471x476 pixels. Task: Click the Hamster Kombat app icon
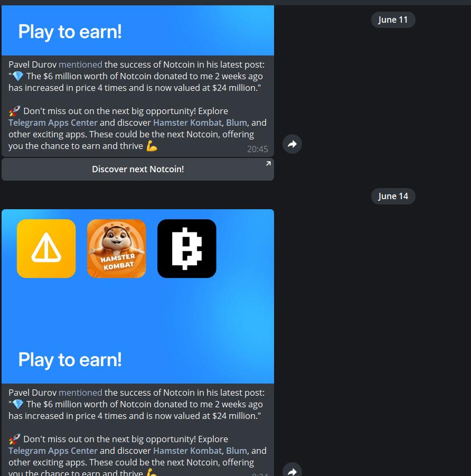117,248
